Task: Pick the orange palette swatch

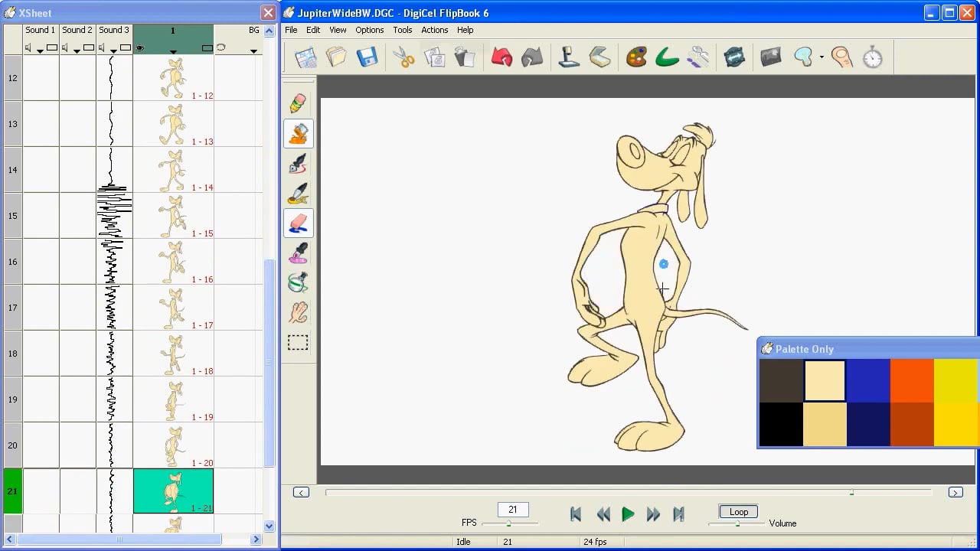Action: click(x=912, y=380)
